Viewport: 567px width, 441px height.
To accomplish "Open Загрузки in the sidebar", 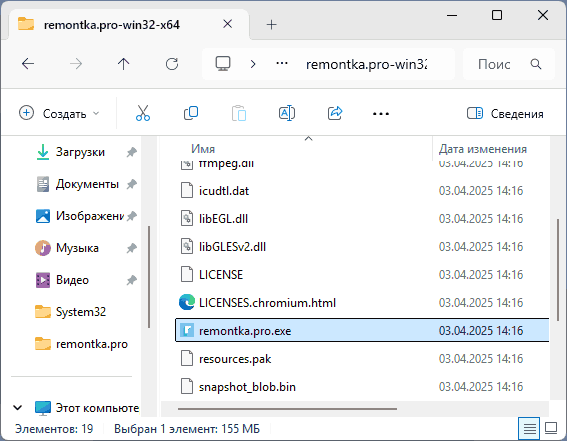I will click(80, 152).
